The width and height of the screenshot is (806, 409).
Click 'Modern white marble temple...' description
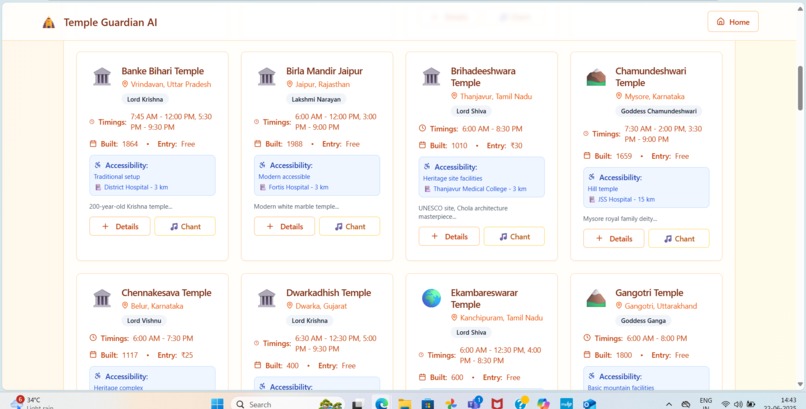296,207
